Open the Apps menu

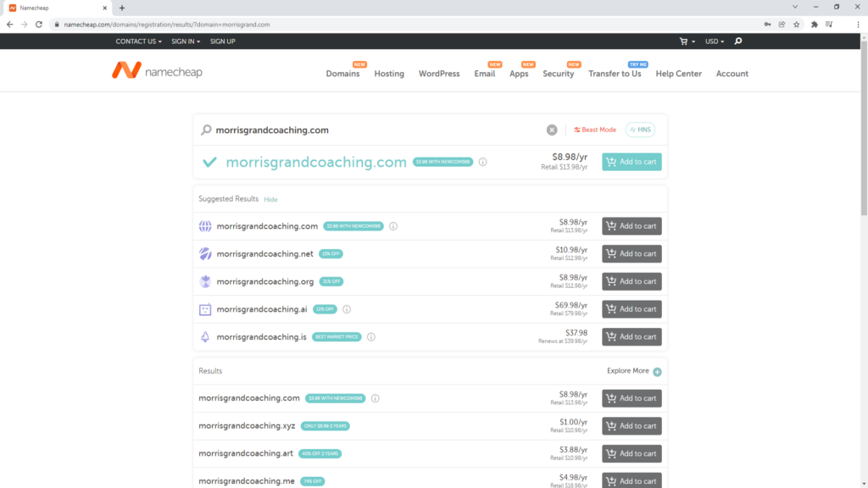(519, 74)
